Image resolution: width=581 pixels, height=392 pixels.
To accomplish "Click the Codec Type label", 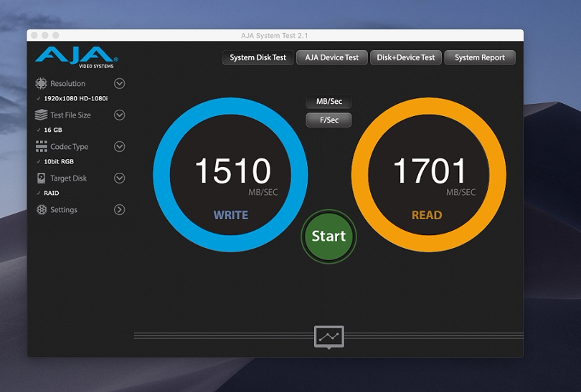I will point(70,147).
